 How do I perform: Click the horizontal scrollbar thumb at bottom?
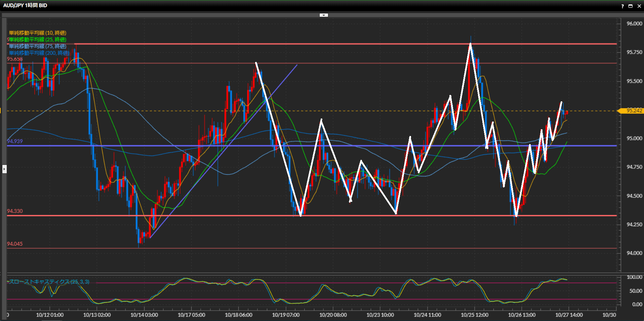(51, 320)
